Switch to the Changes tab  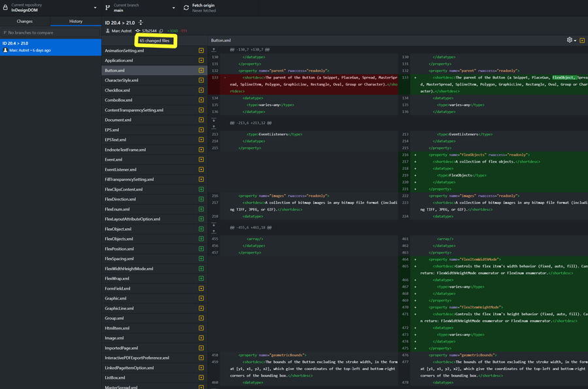(x=25, y=21)
